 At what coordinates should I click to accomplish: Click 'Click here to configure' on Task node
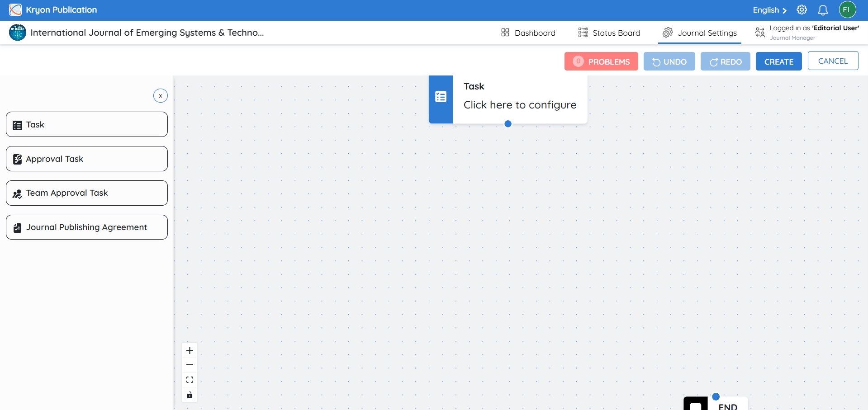tap(520, 105)
